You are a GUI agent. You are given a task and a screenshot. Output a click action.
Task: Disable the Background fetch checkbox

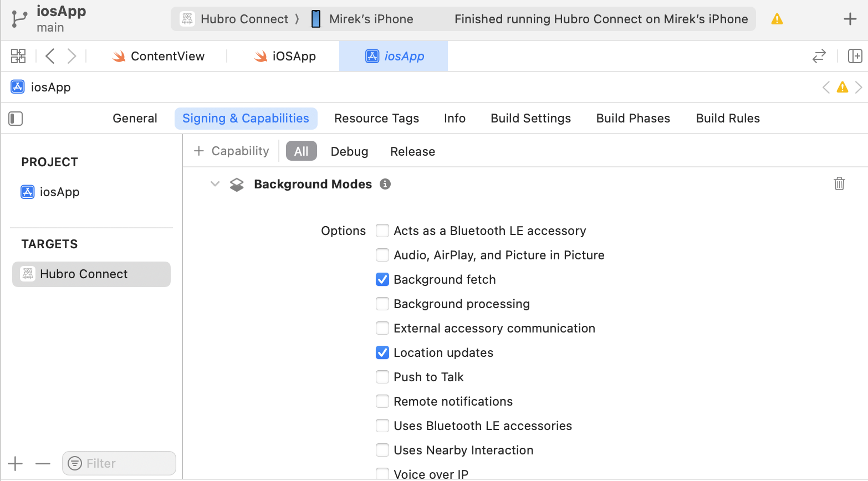pyautogui.click(x=382, y=279)
